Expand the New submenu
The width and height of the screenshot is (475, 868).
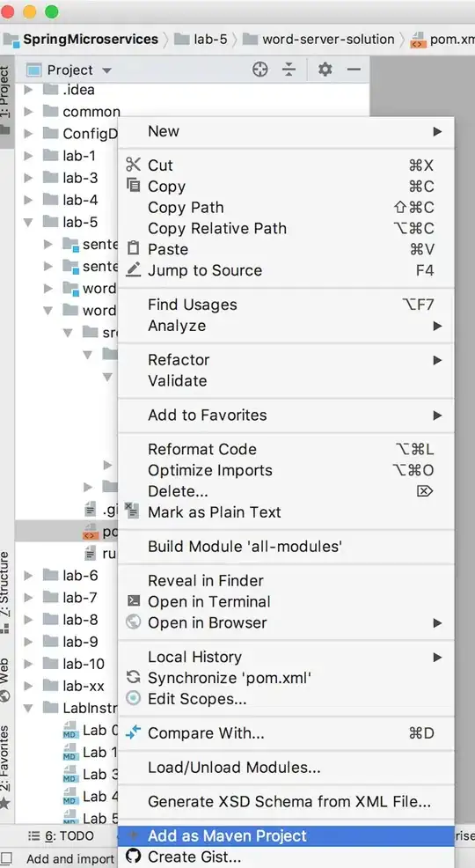[x=287, y=132]
